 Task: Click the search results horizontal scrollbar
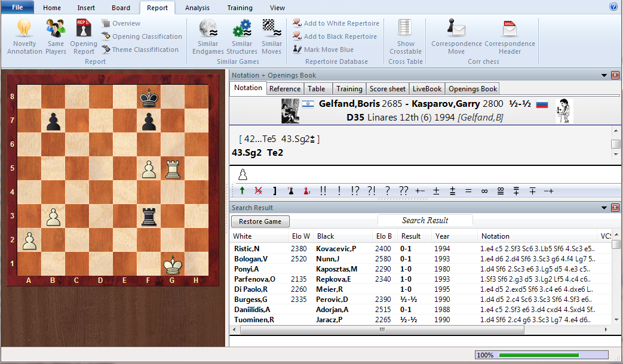click(x=382, y=329)
